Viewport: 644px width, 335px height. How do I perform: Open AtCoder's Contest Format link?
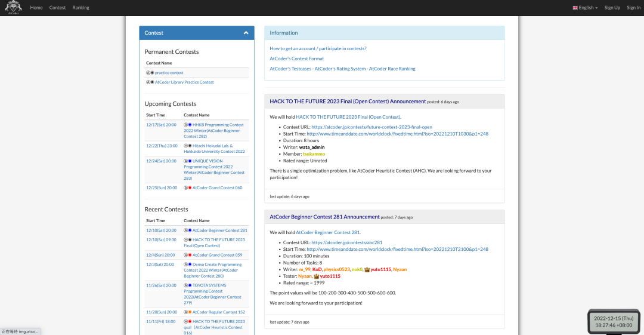coord(296,59)
